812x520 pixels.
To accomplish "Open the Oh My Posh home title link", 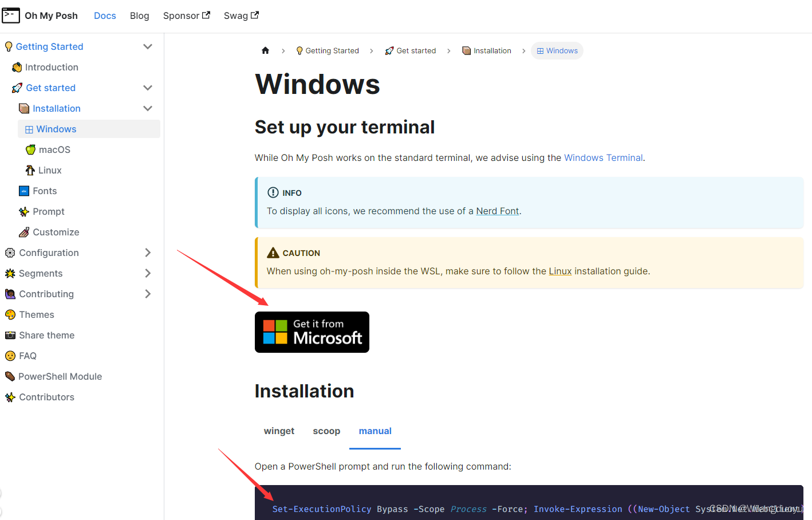I will point(51,15).
